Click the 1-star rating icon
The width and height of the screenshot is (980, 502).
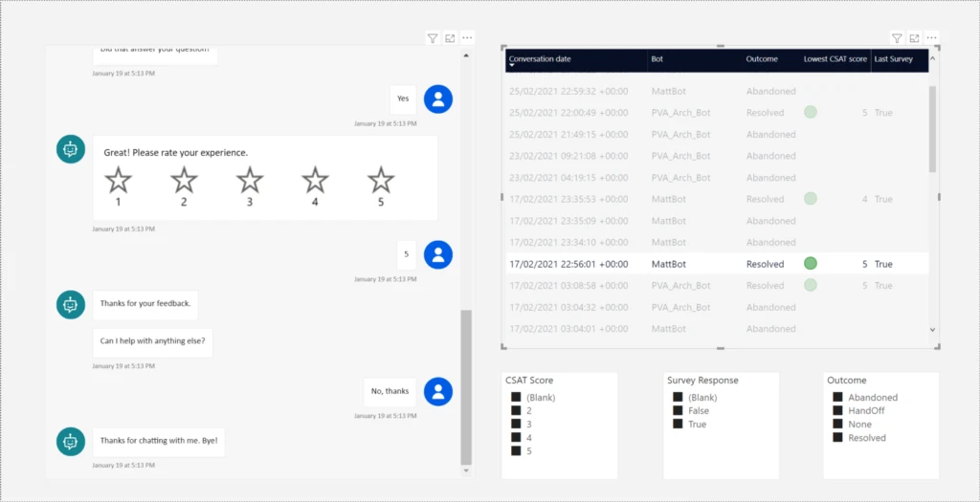click(x=118, y=180)
